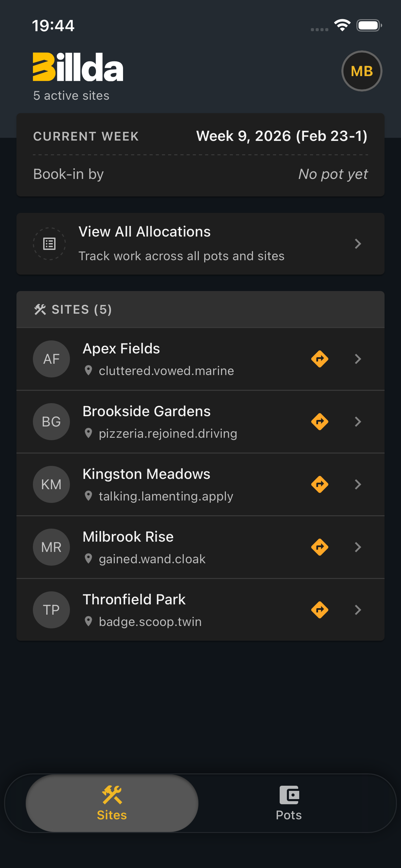Tap the AF site avatar
This screenshot has width=401, height=868.
coord(51,359)
